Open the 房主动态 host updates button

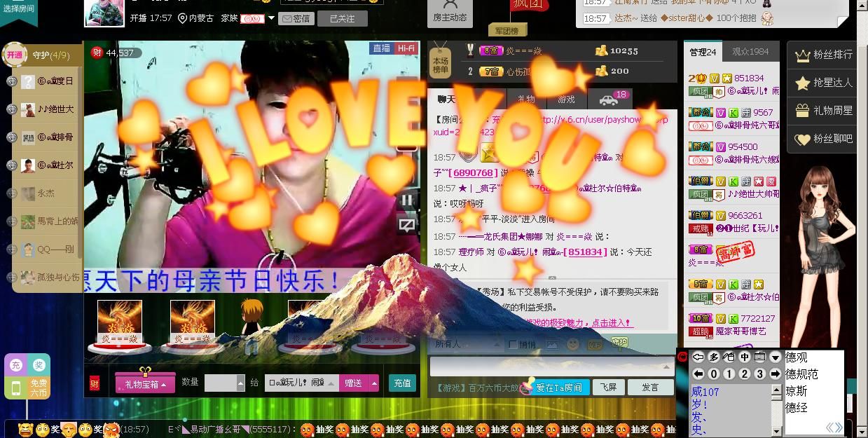point(449,14)
